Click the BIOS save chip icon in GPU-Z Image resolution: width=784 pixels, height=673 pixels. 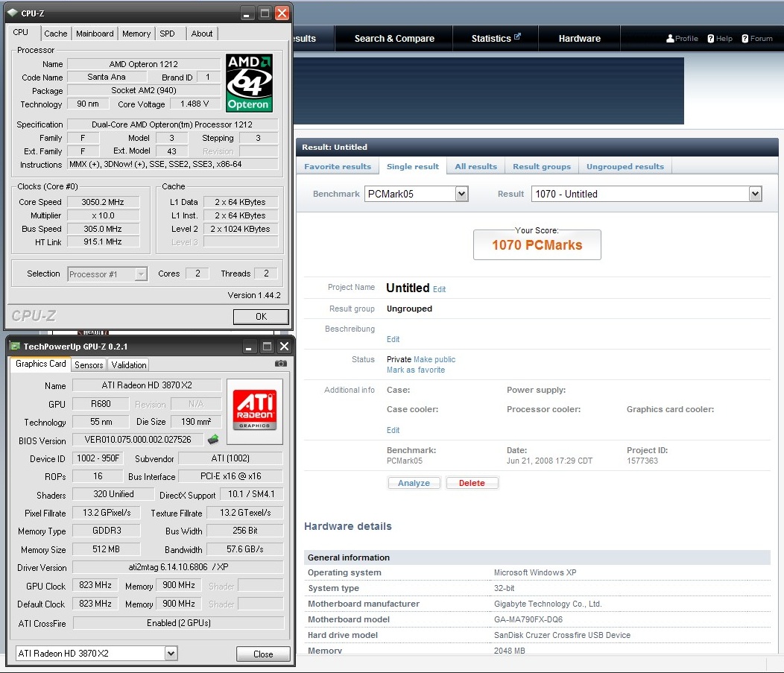pyautogui.click(x=213, y=440)
